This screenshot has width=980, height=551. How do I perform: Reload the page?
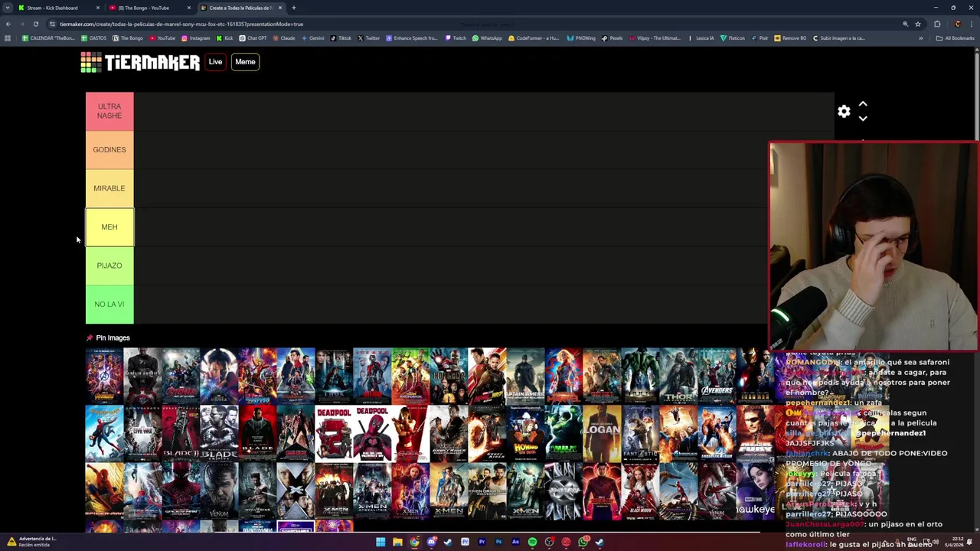pos(35,24)
